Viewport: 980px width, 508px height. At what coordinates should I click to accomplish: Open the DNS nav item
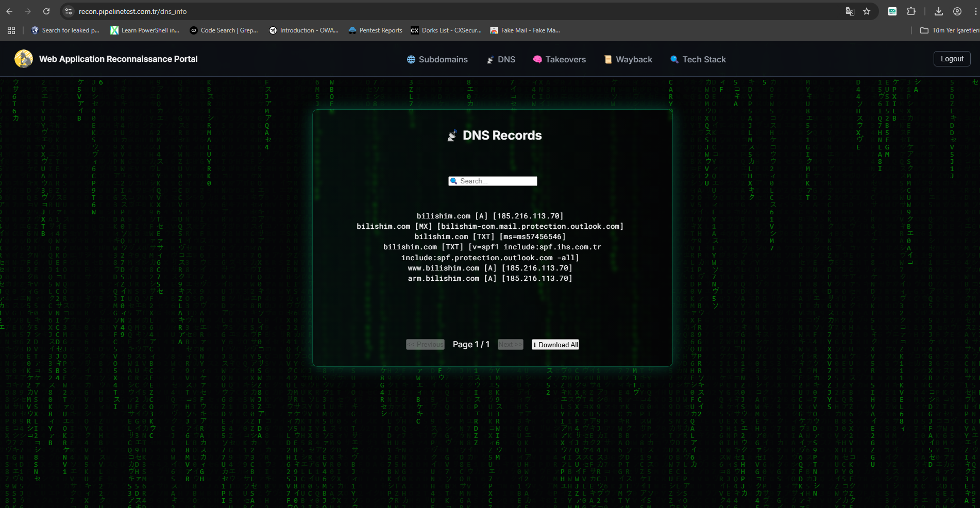501,59
